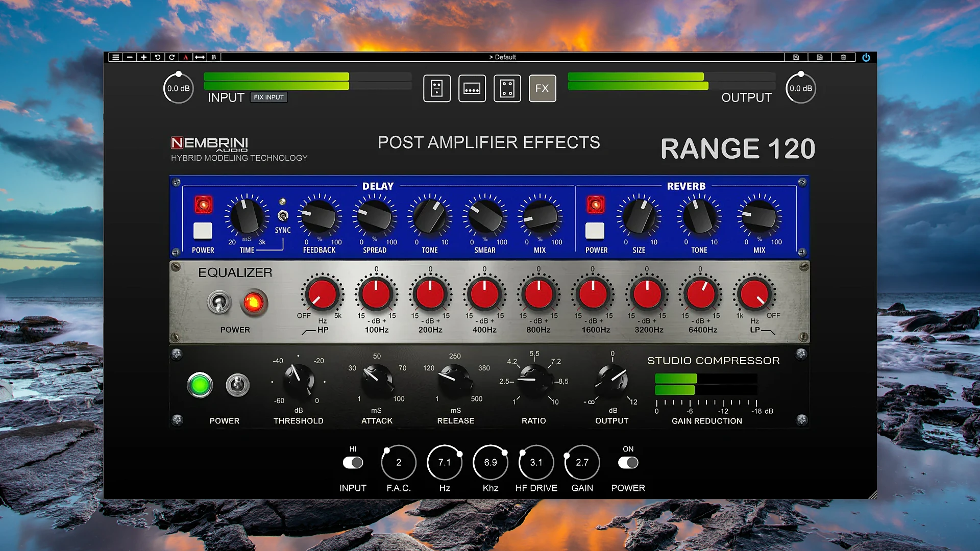Viewport: 980px width, 551px height.
Task: Click the save-as preset icon
Action: pyautogui.click(x=820, y=57)
